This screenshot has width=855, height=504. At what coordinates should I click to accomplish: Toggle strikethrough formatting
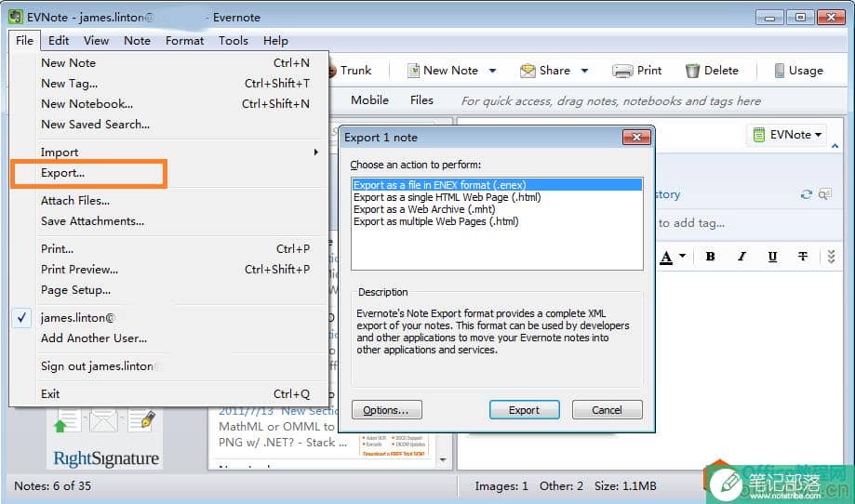(803, 256)
